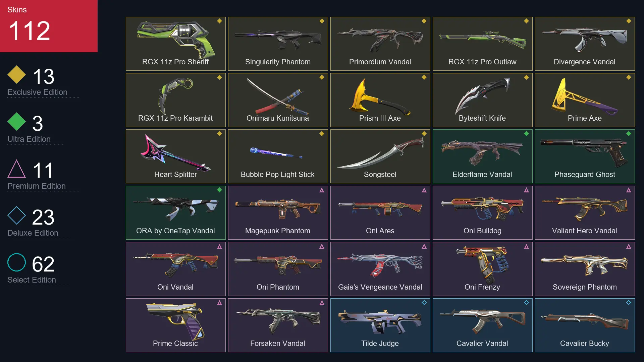Click the green Ultra Edition diamond icon
Screen dimensions: 644x362
(x=16, y=121)
